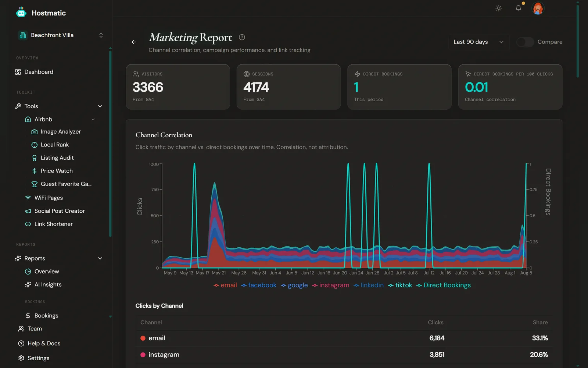
Task: Click the Guest Favorite trophy icon
Action: pyautogui.click(x=35, y=184)
